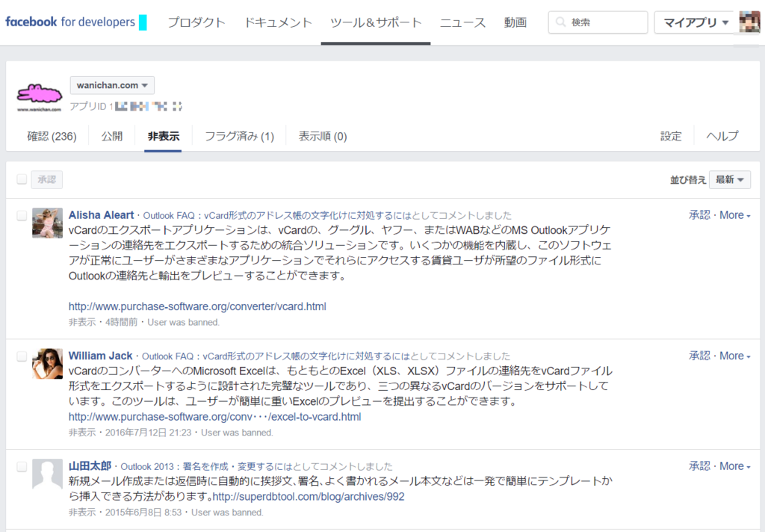Check the box for 山田太郎's comment

tap(22, 466)
